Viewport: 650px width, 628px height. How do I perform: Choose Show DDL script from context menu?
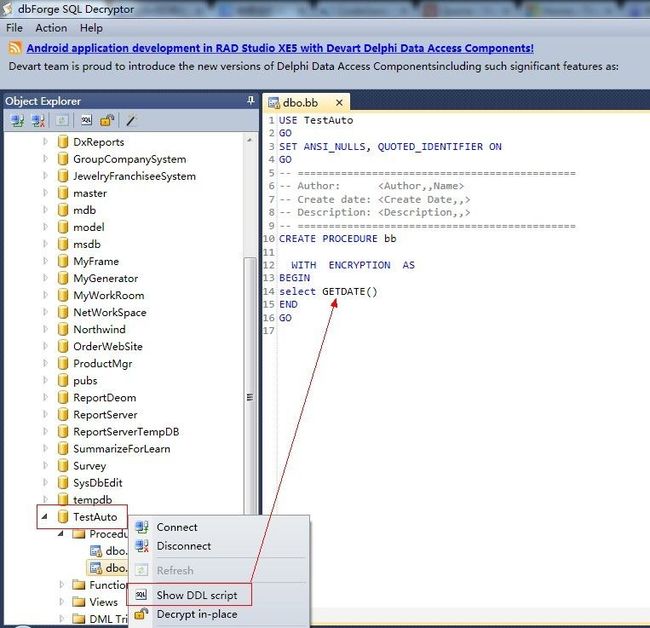pyautogui.click(x=219, y=595)
